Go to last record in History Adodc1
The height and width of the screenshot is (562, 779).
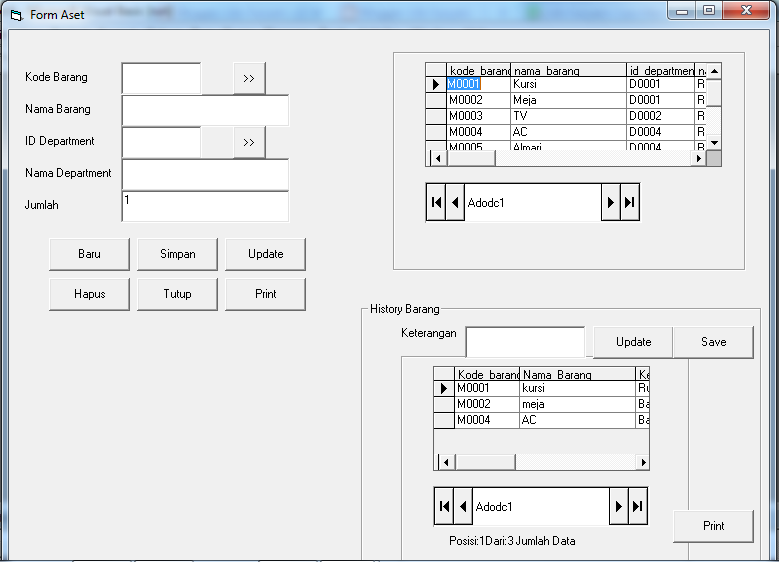(637, 506)
